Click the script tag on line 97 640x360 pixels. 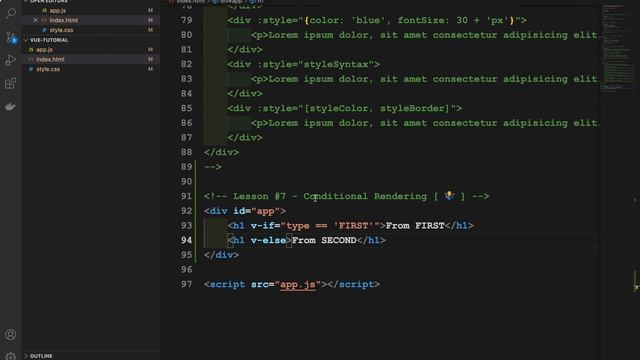point(292,284)
